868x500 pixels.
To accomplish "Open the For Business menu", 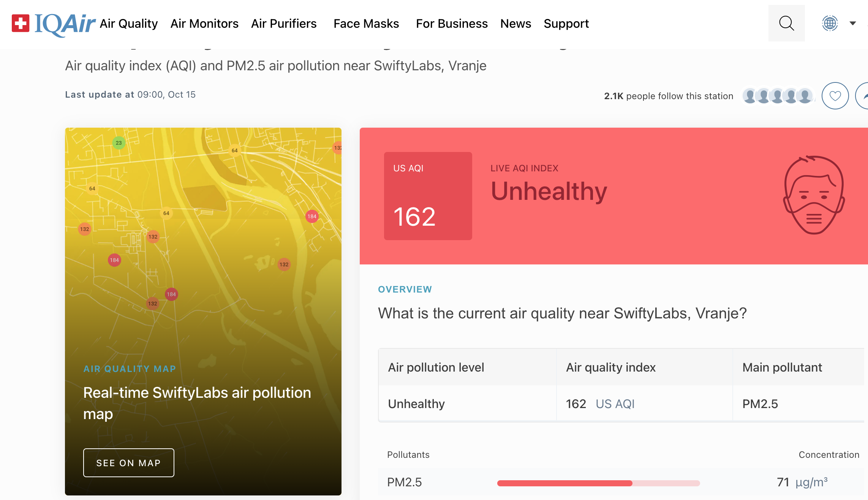I will tap(452, 24).
